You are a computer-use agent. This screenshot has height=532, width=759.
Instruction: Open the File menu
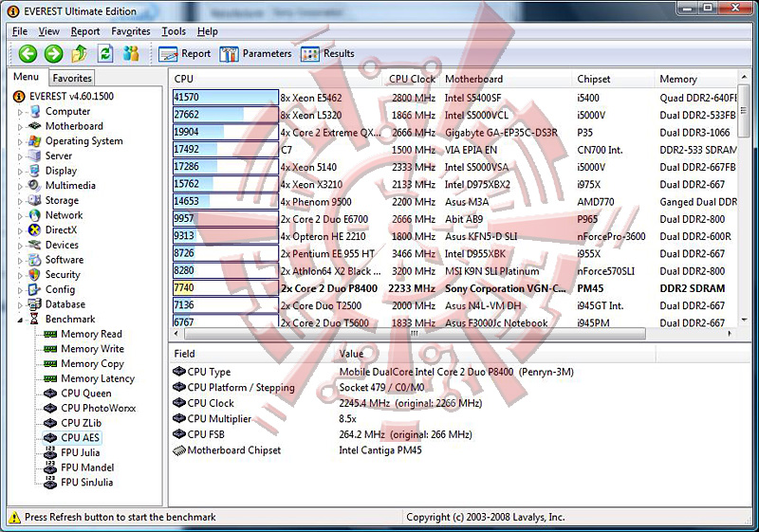(20, 31)
